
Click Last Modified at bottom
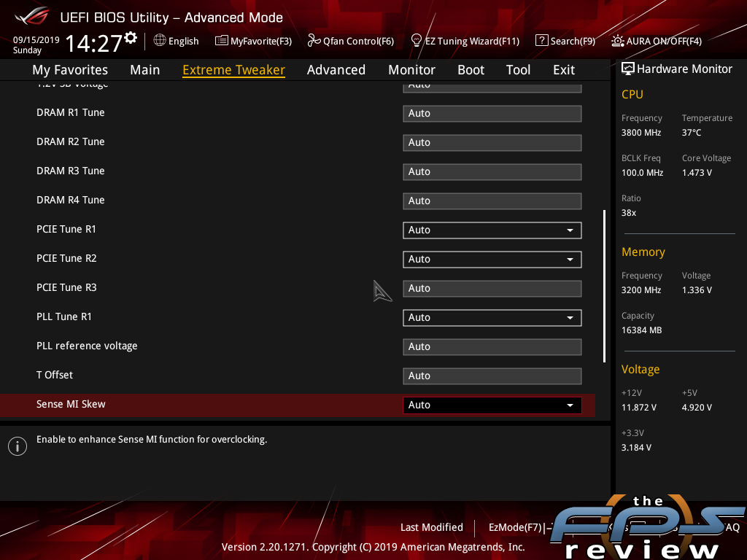[432, 527]
